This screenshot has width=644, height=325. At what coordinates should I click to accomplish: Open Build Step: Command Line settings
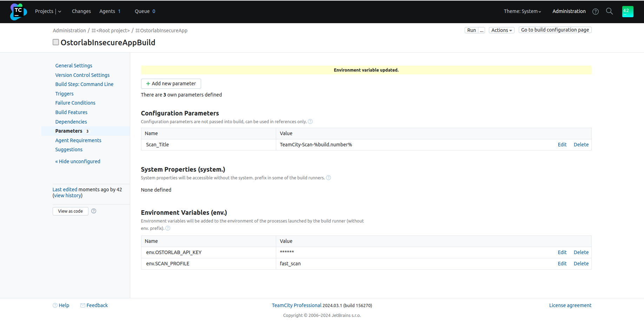pos(84,84)
